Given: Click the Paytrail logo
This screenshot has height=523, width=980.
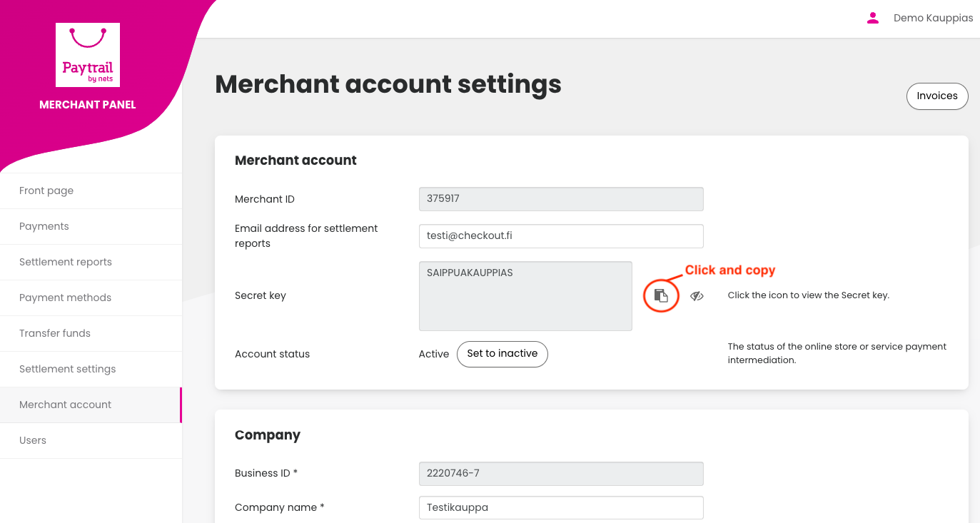Looking at the screenshot, I should 88,55.
